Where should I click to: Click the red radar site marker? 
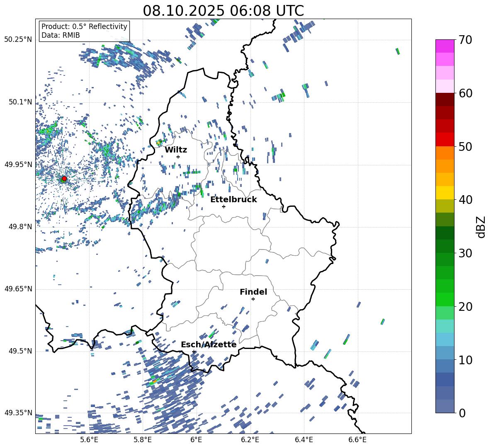tap(64, 179)
